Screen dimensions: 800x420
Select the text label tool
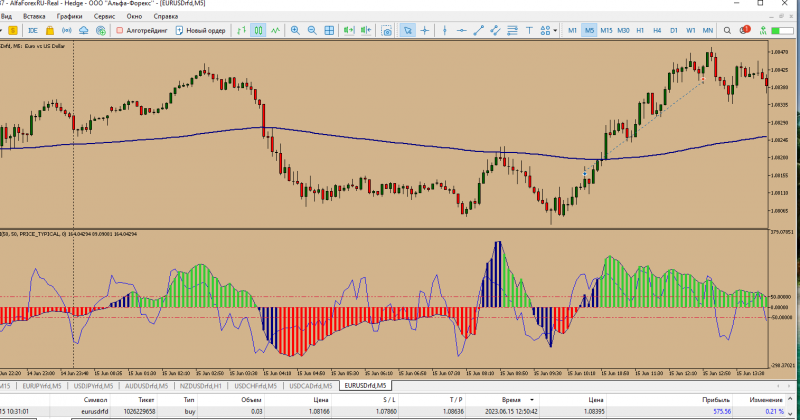tap(529, 31)
